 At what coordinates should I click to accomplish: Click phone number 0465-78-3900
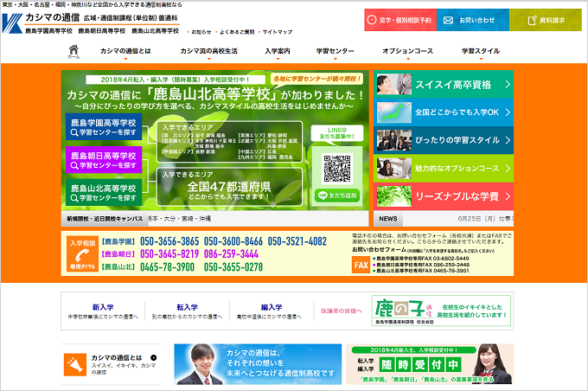point(167,267)
